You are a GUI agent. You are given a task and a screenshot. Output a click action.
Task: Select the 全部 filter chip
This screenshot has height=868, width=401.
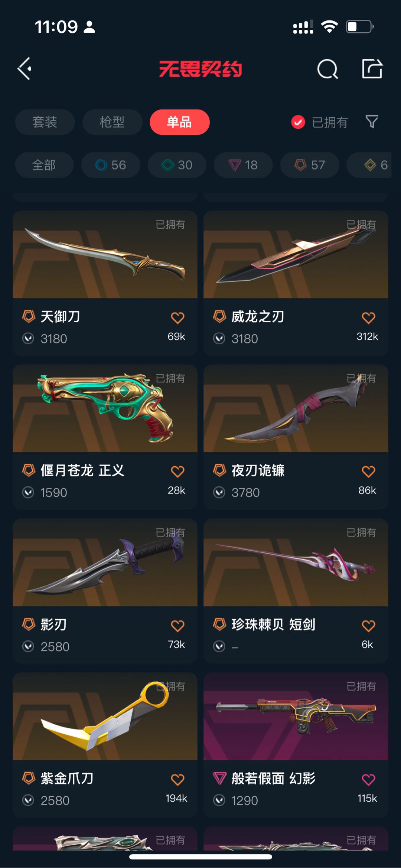(44, 165)
